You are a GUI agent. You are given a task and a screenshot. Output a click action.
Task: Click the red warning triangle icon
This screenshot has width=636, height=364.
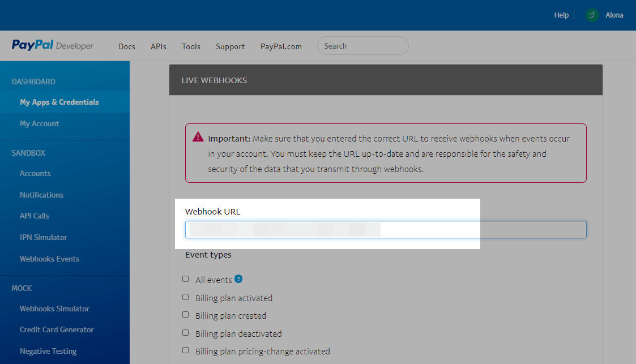click(x=198, y=137)
